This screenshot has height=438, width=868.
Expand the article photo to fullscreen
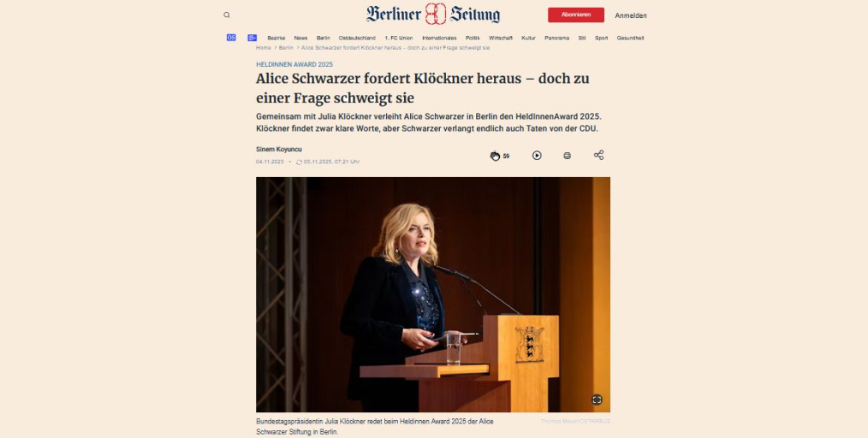coord(596,400)
